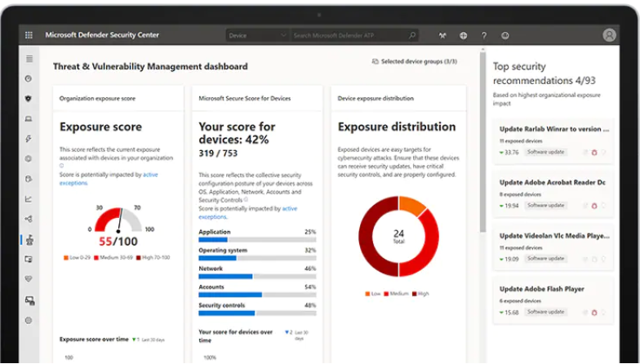This screenshot has width=640, height=364.
Task: Click red bug icon on Rarlab Winrar card
Action: [x=594, y=152]
